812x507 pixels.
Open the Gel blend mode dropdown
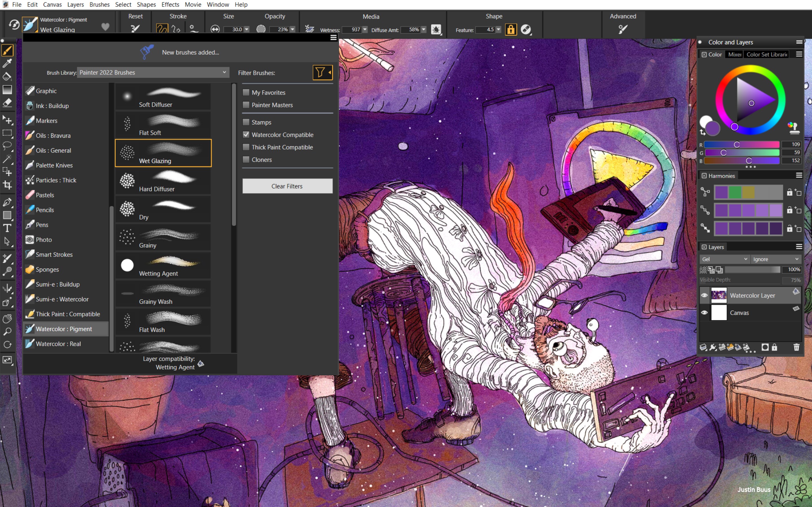724,259
